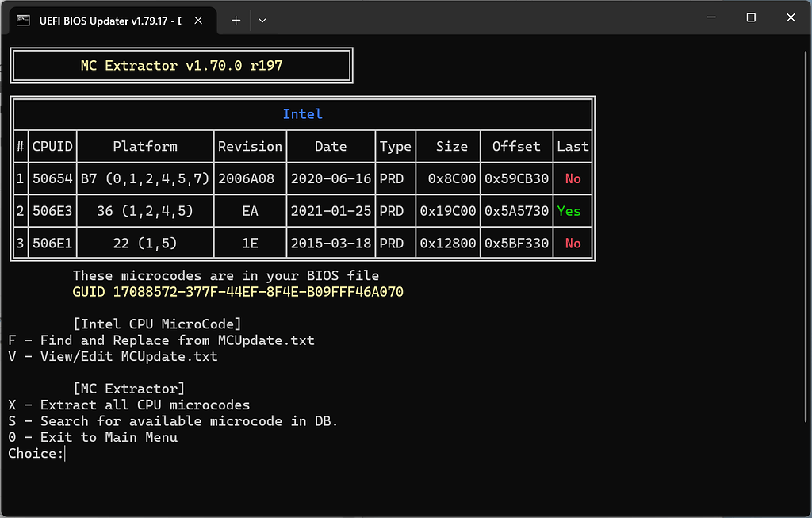This screenshot has width=812, height=518.
Task: Minimize the terminal window
Action: 711,17
